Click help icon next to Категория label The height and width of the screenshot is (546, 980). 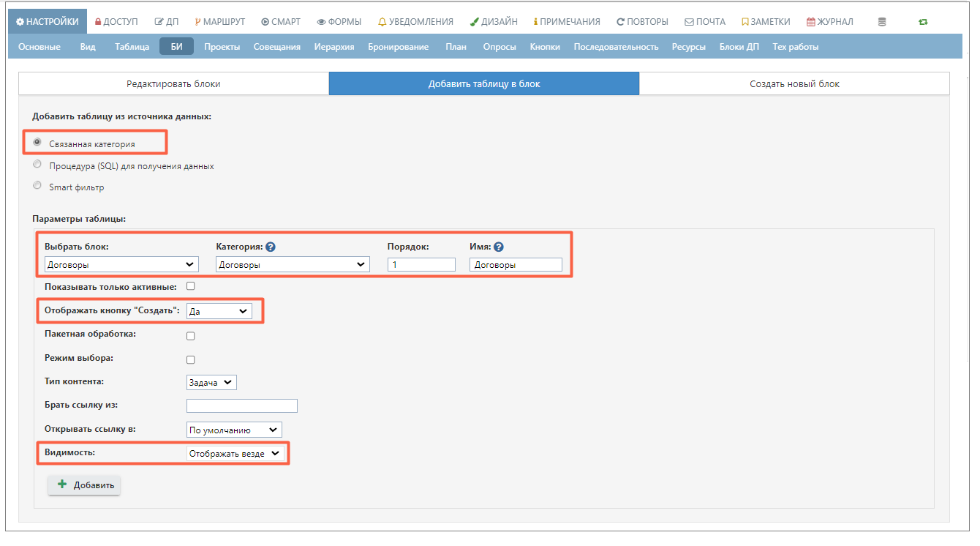(x=270, y=247)
